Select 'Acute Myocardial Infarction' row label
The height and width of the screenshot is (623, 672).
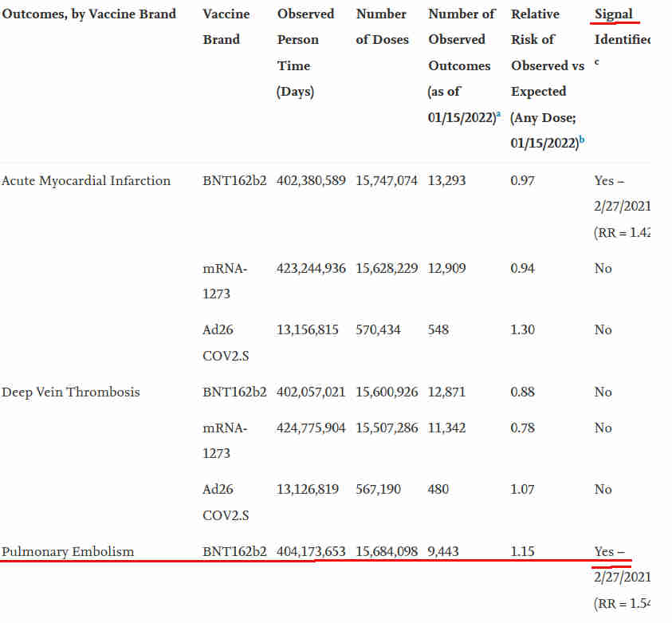pyautogui.click(x=86, y=181)
